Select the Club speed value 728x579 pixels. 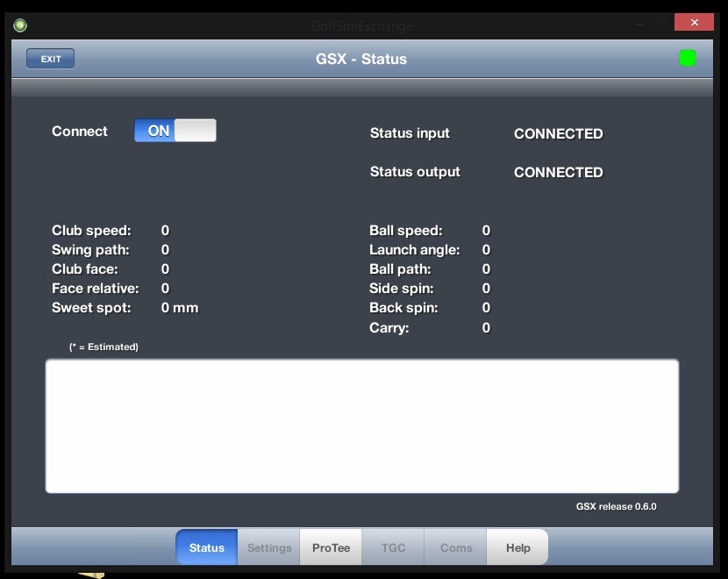click(x=165, y=231)
